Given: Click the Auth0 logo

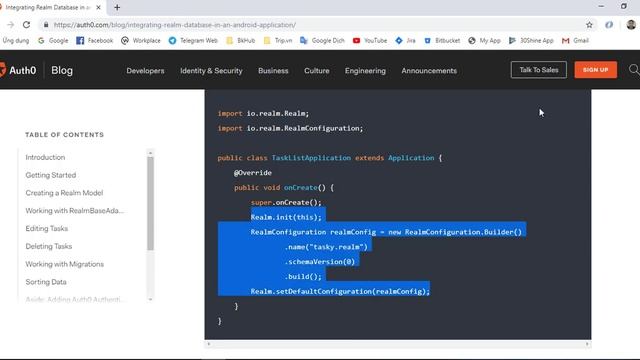Looking at the screenshot, I should pos(18,70).
